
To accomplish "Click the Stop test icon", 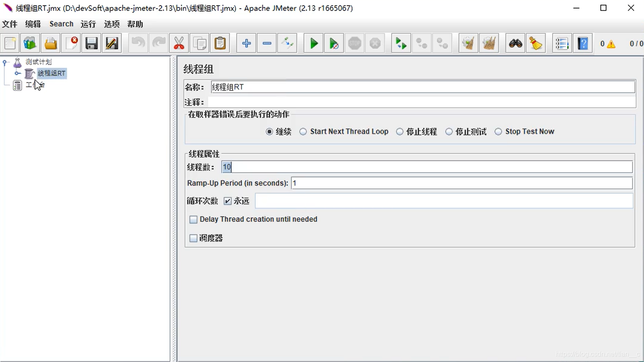I will click(354, 43).
